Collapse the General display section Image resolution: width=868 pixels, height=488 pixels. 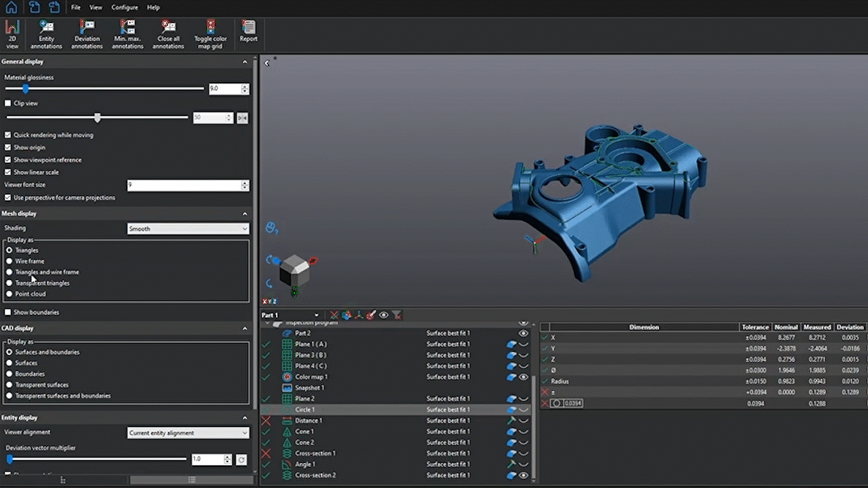point(245,62)
